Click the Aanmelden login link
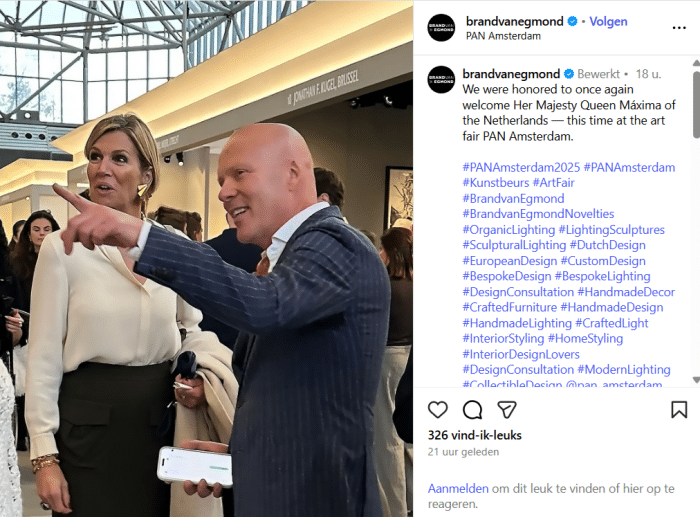 pos(458,488)
